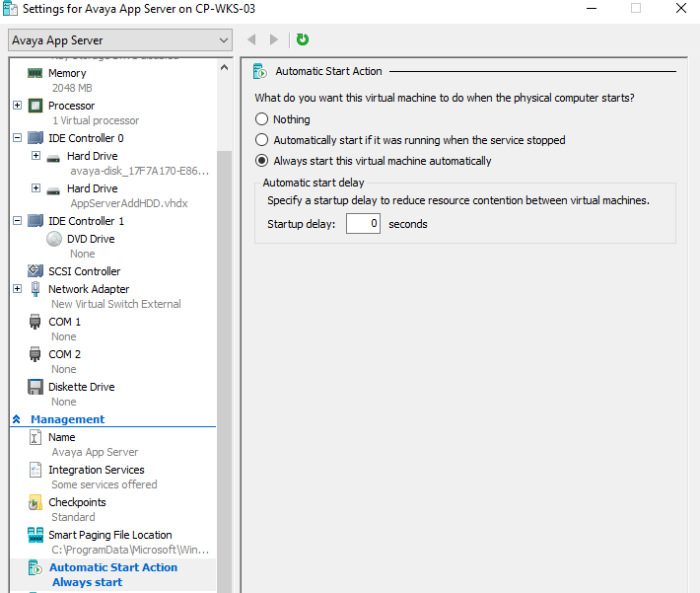Collapse the IDE Controller 0 node
The image size is (700, 593).
[x=17, y=137]
